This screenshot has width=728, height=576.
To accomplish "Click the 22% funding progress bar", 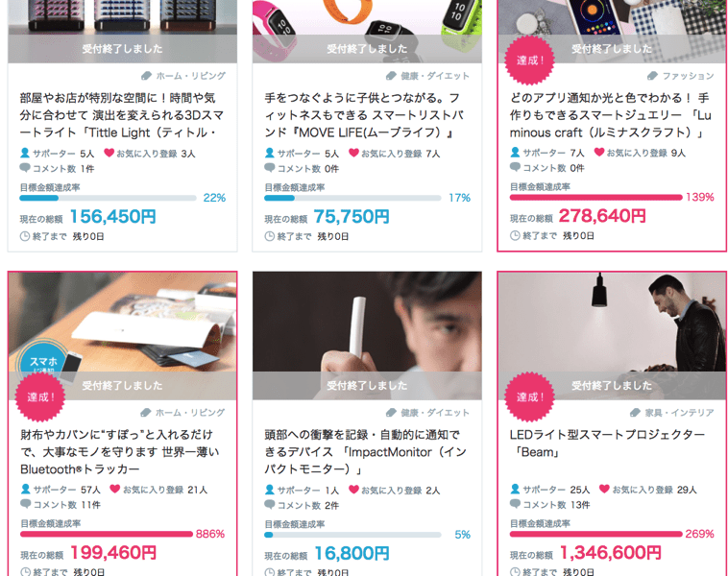I will tap(108, 198).
